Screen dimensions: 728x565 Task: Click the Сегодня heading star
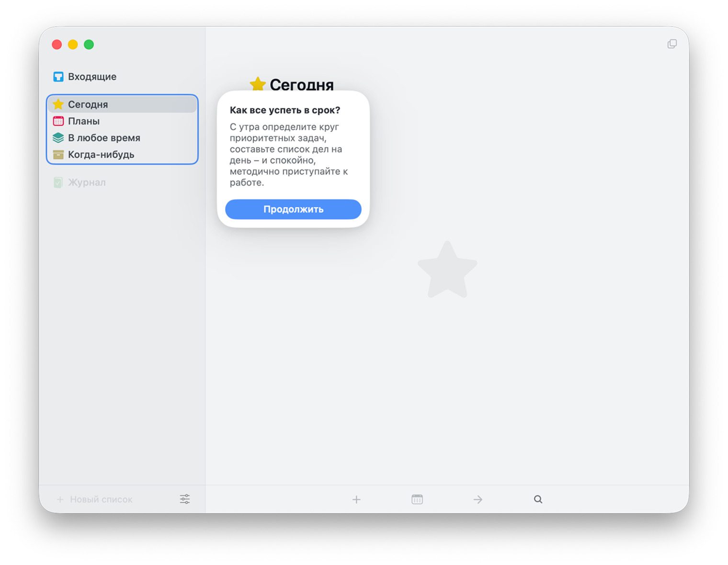click(258, 85)
